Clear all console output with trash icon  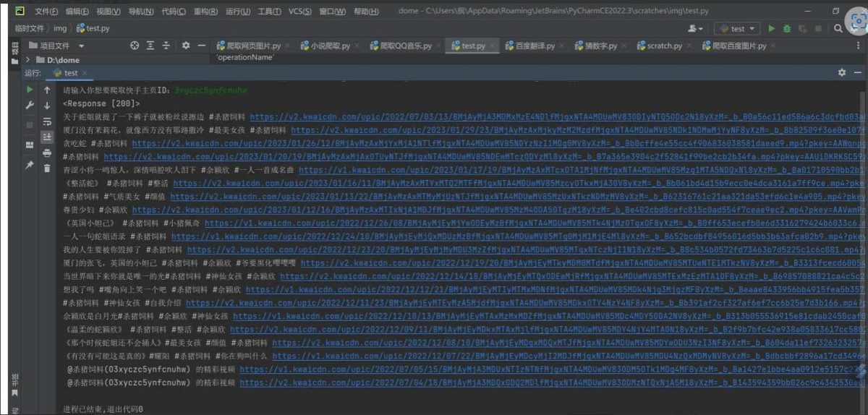click(x=47, y=168)
